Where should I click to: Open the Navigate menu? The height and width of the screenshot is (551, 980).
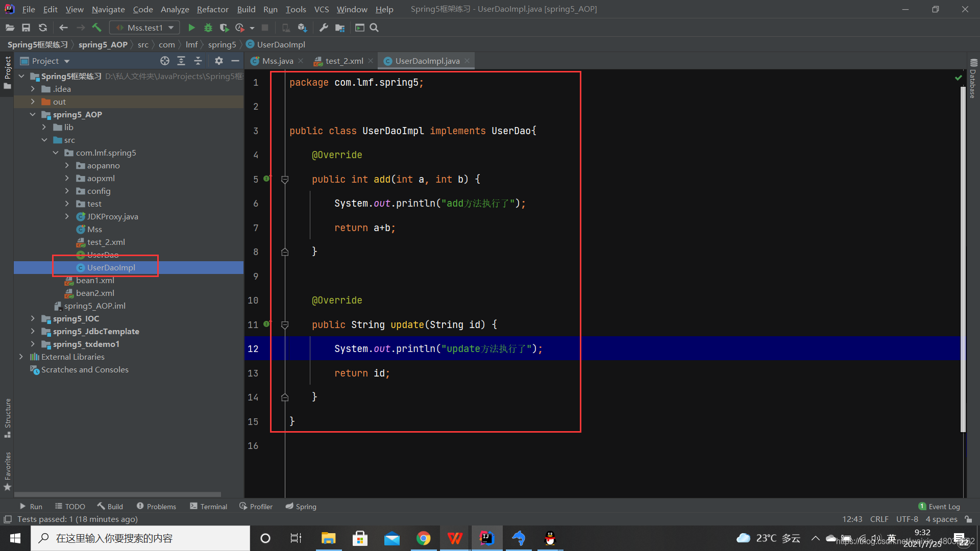[108, 9]
